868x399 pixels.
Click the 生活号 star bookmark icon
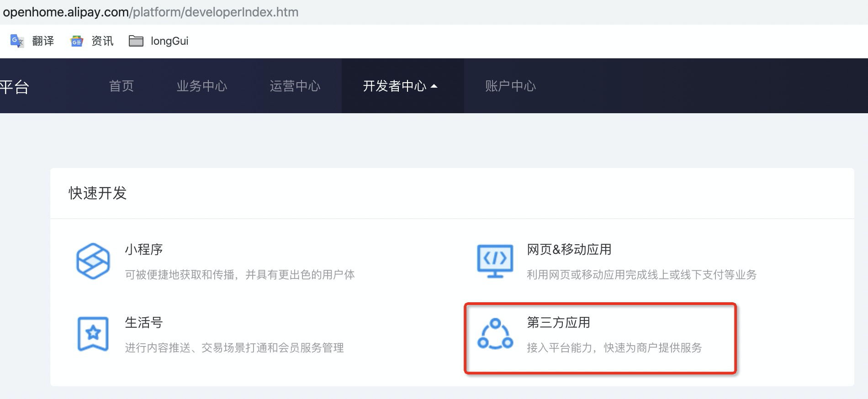93,334
